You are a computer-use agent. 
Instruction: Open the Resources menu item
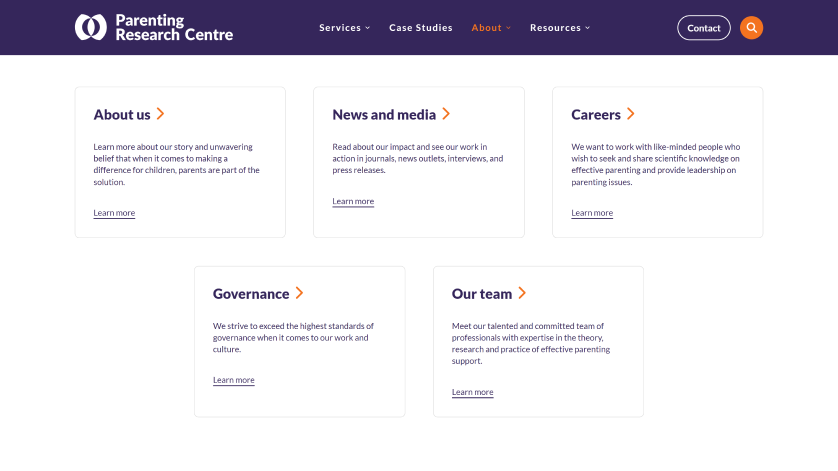[x=555, y=28]
